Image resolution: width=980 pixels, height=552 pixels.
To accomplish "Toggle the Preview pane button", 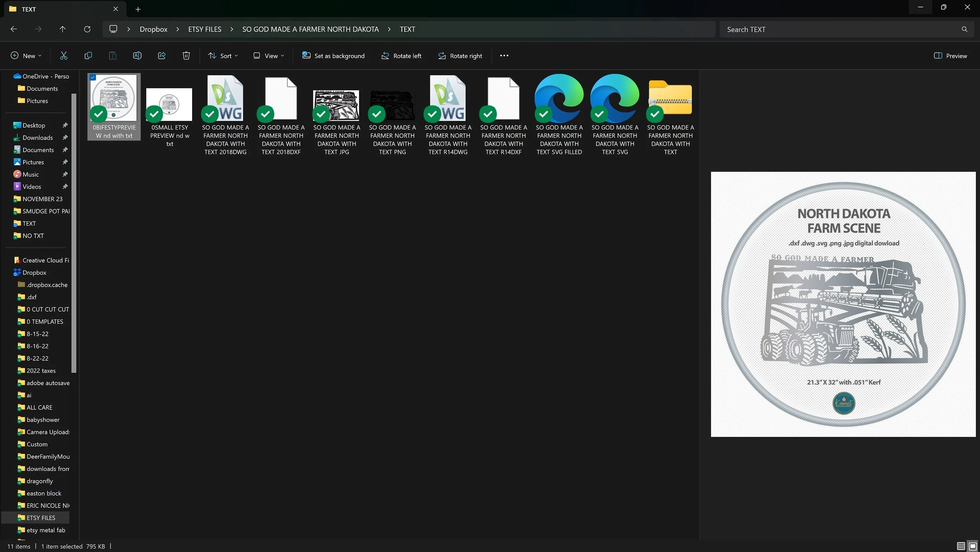I will tap(951, 56).
